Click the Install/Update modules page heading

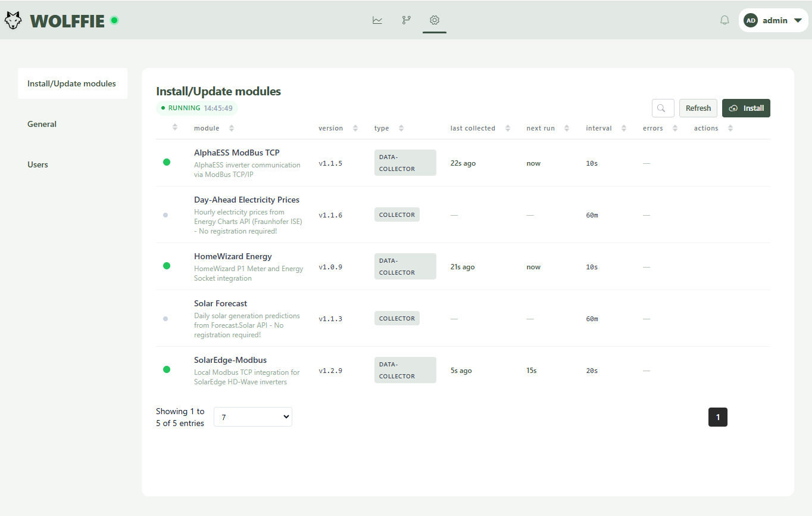(x=218, y=91)
